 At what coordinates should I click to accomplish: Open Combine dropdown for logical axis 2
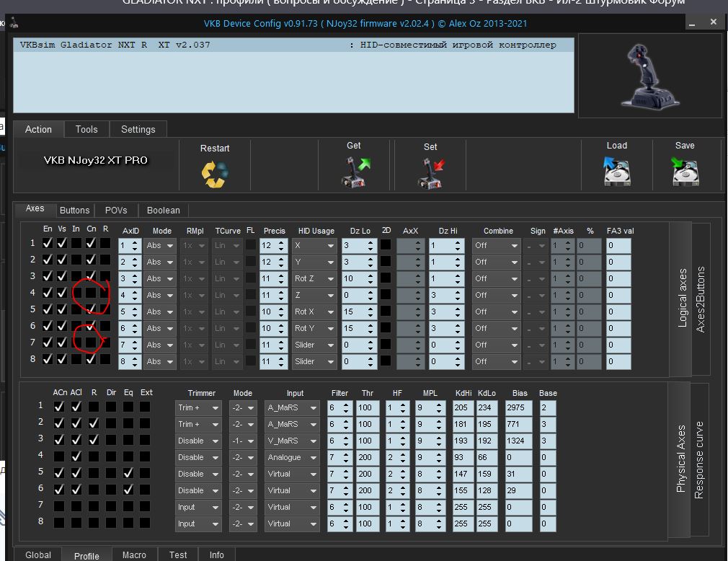pyautogui.click(x=495, y=262)
